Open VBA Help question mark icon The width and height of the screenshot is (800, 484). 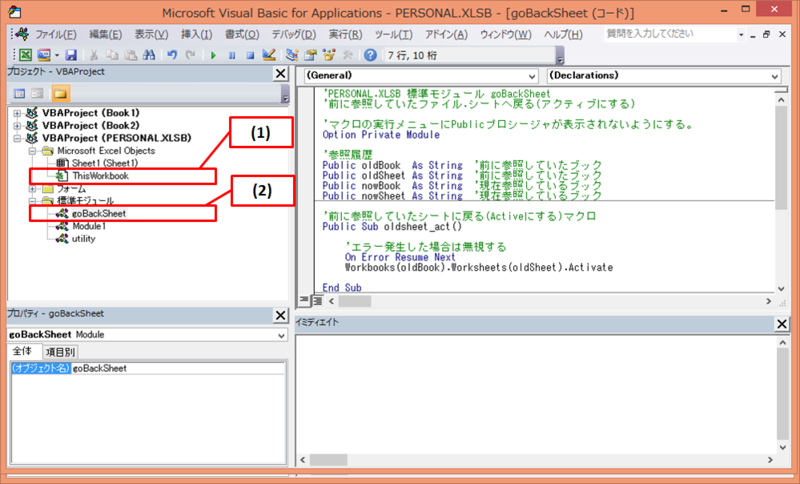371,55
